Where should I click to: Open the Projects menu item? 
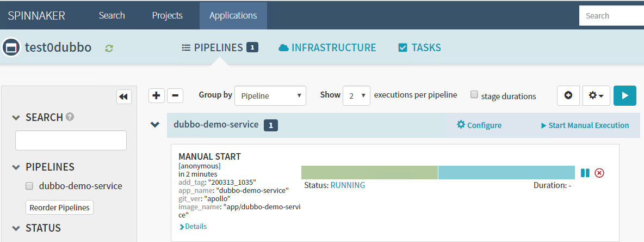point(168,15)
